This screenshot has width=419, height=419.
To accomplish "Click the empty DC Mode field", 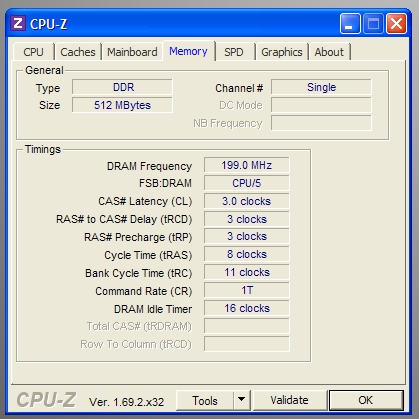I will pyautogui.click(x=321, y=105).
